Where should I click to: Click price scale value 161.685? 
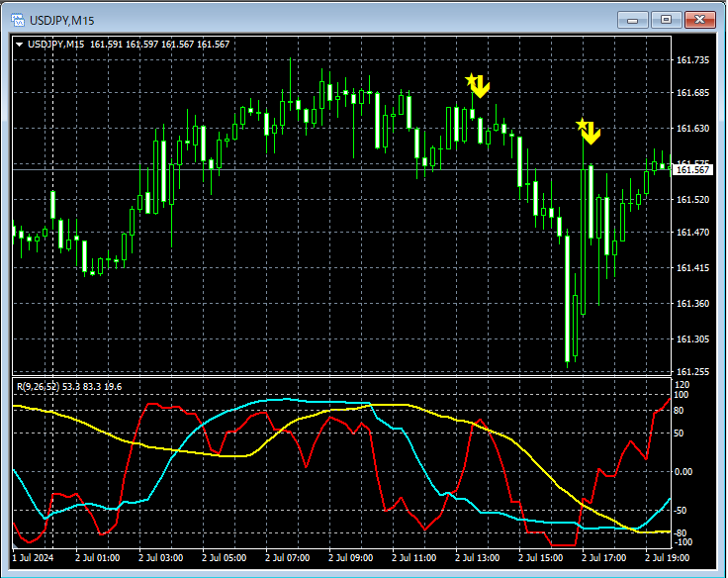[692, 93]
